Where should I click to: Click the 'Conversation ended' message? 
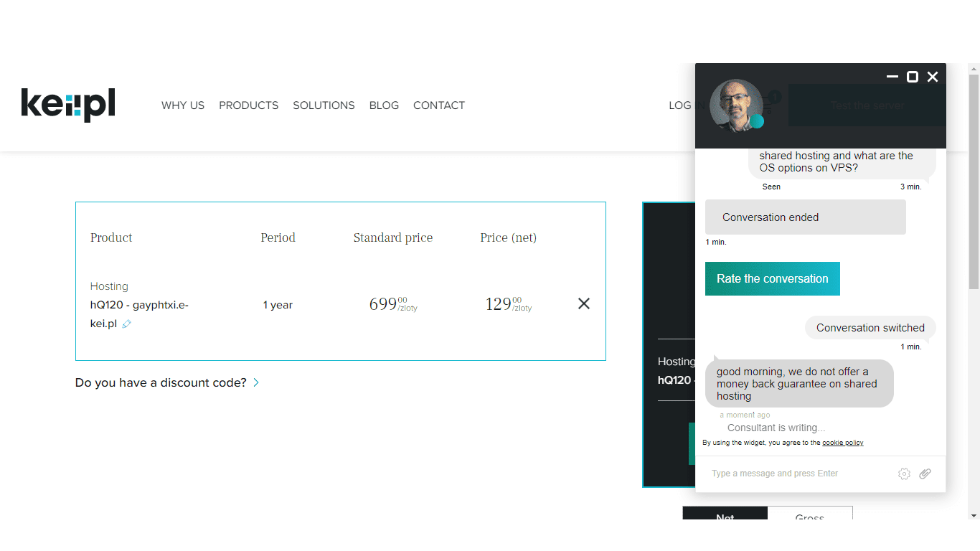click(x=806, y=217)
